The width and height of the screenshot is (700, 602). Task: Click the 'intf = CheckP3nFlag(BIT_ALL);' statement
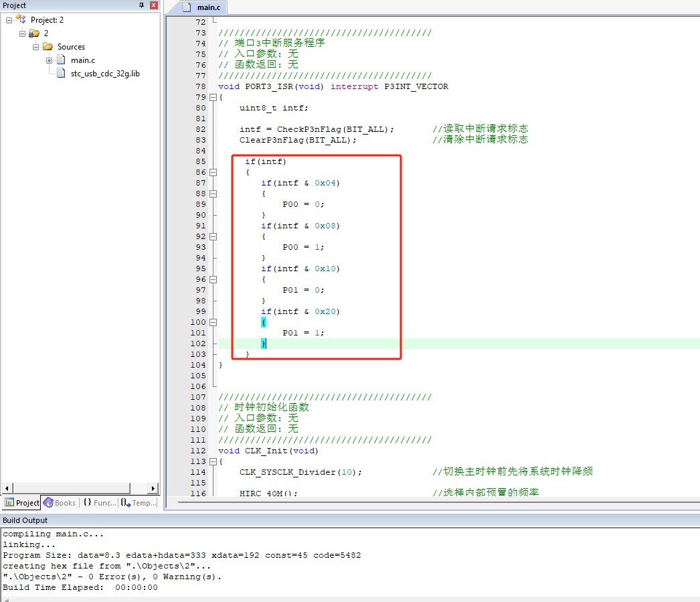[x=317, y=129]
